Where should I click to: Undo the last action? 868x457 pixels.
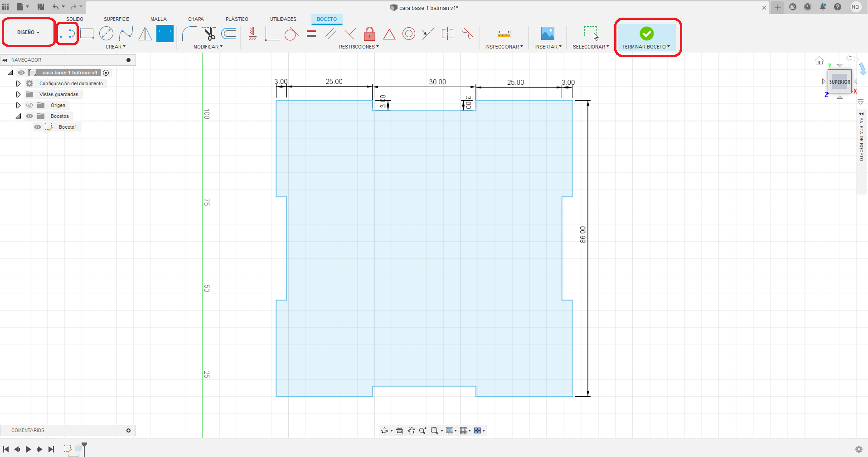(x=55, y=7)
